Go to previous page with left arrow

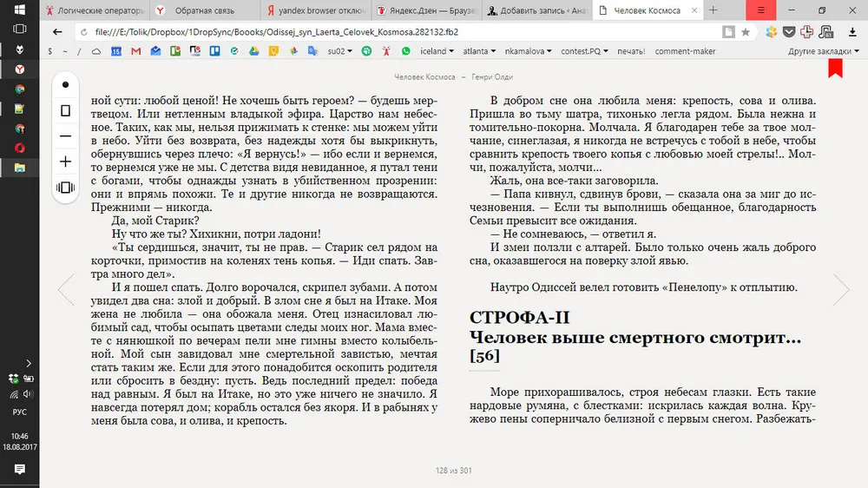tap(66, 289)
